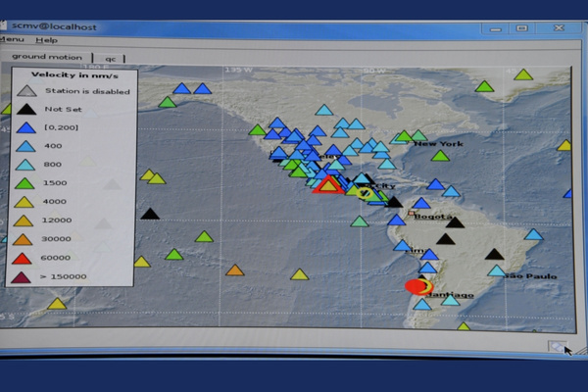Click the 'Velocity in nm/s' legend title
The image size is (588, 392).
71,74
